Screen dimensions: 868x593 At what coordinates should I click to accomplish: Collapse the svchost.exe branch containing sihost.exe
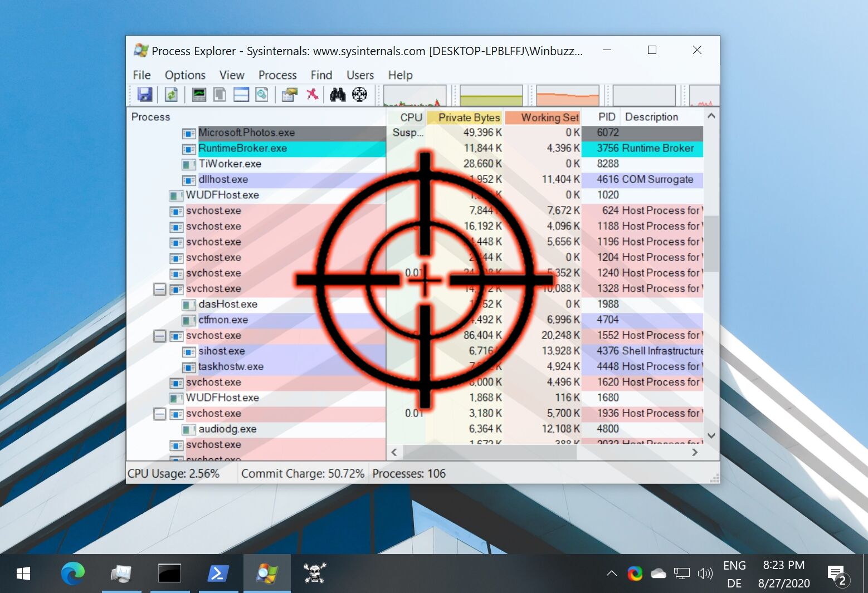[160, 335]
